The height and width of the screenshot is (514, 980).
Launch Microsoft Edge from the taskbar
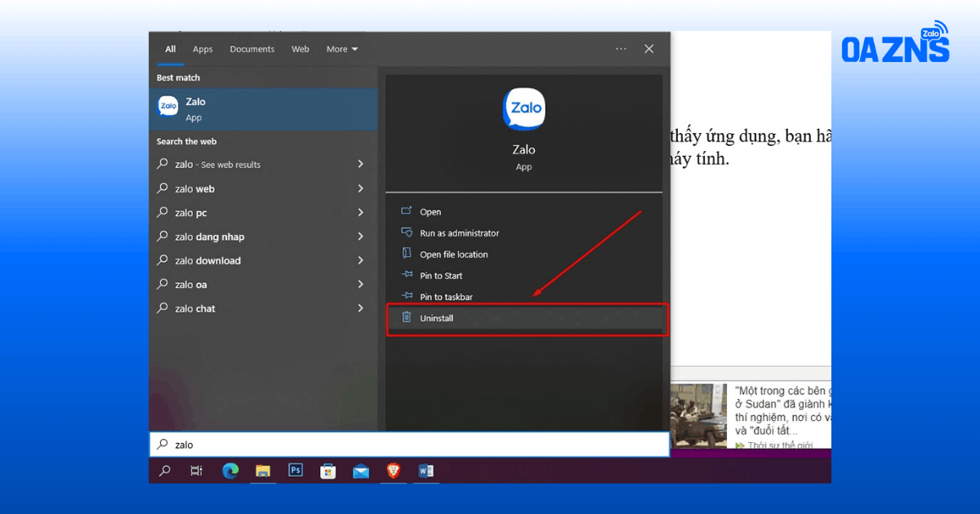pyautogui.click(x=230, y=471)
